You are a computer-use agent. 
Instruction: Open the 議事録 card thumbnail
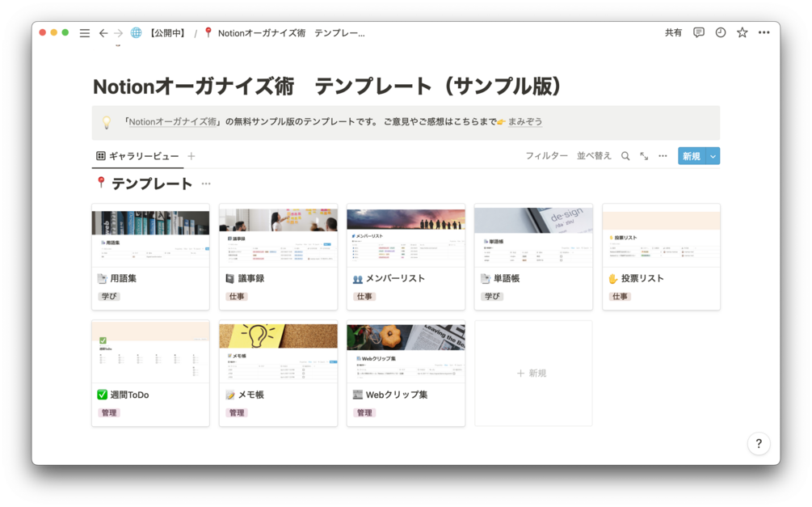pos(278,236)
